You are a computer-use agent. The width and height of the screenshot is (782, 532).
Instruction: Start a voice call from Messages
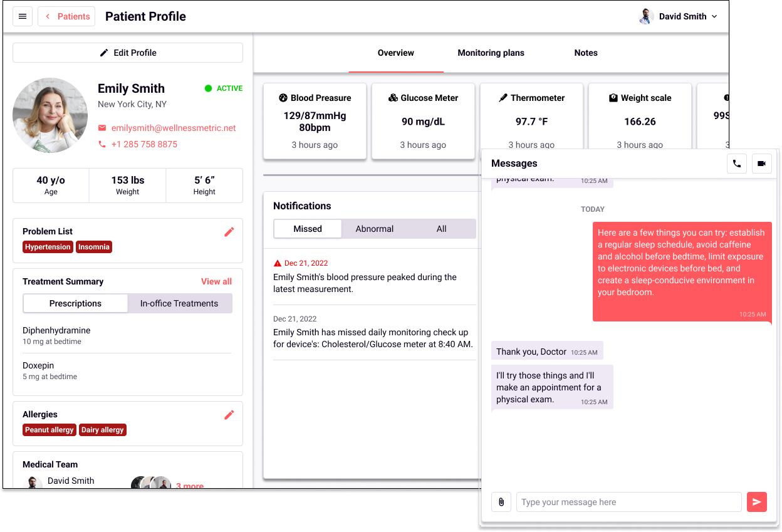click(x=737, y=164)
